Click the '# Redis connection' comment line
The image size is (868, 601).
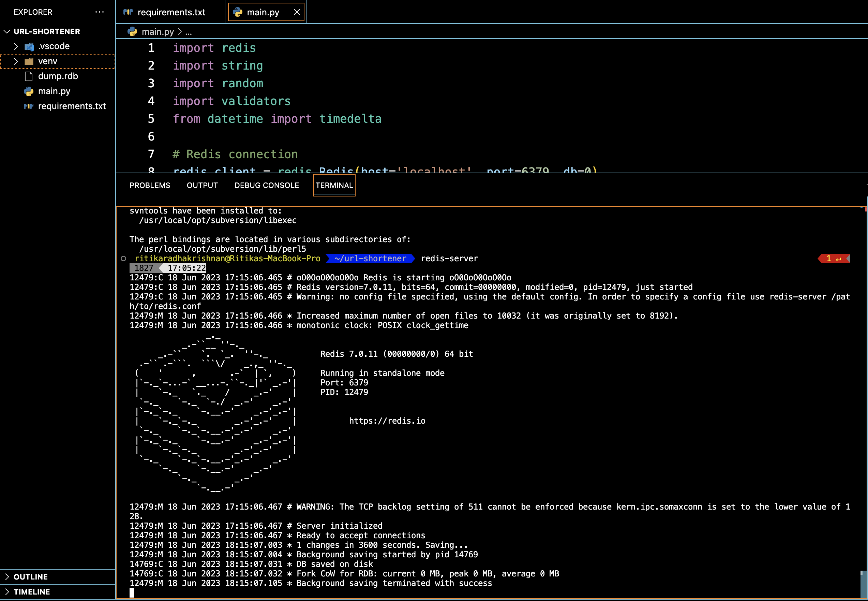click(x=235, y=155)
